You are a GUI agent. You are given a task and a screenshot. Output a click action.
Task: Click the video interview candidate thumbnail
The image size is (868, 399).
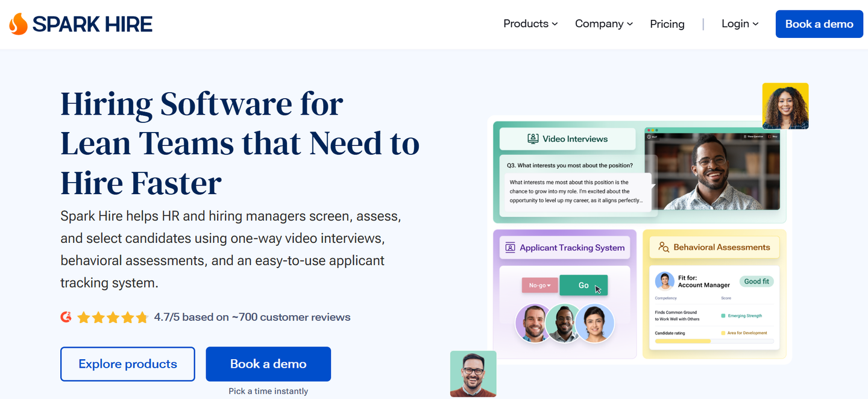click(x=712, y=169)
